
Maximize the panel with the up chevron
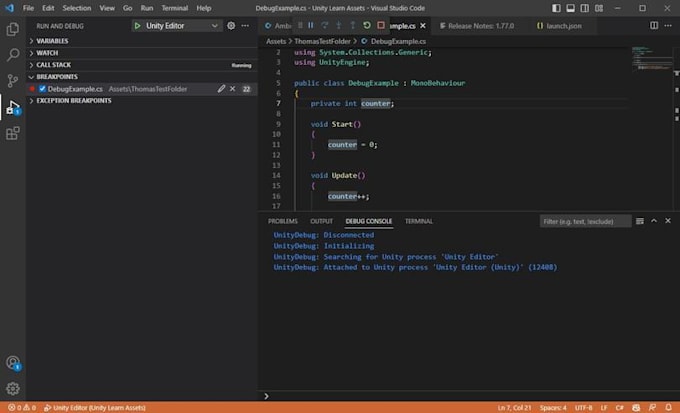tap(654, 221)
